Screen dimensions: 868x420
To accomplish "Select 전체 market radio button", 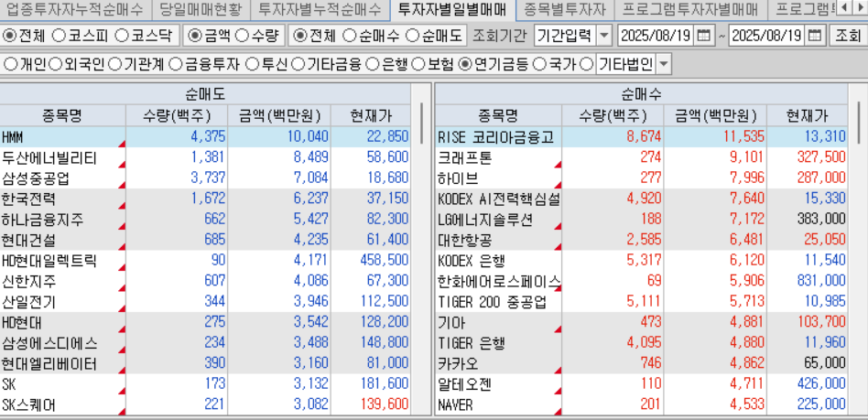I will click(9, 36).
